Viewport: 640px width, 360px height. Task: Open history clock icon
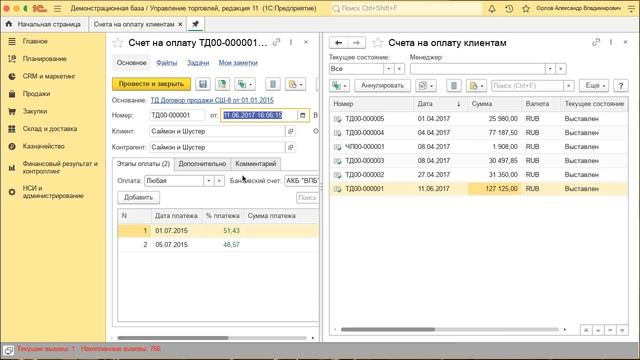pos(509,8)
